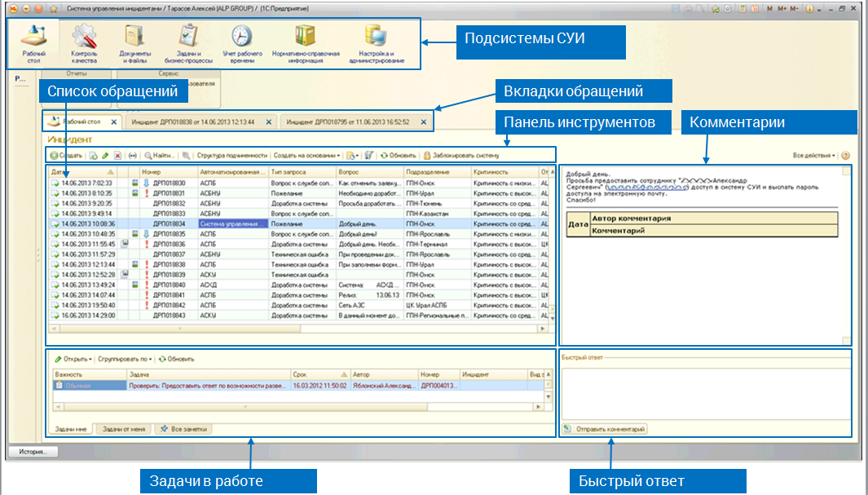Open Создать на основании dropdown
Screen dimensions: 868x495
[x=306, y=156]
